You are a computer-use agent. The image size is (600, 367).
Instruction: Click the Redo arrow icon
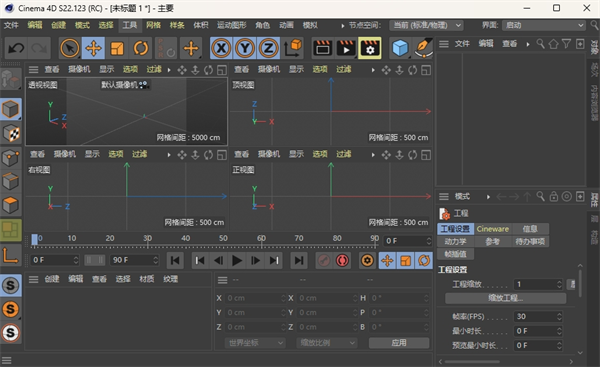(x=39, y=48)
